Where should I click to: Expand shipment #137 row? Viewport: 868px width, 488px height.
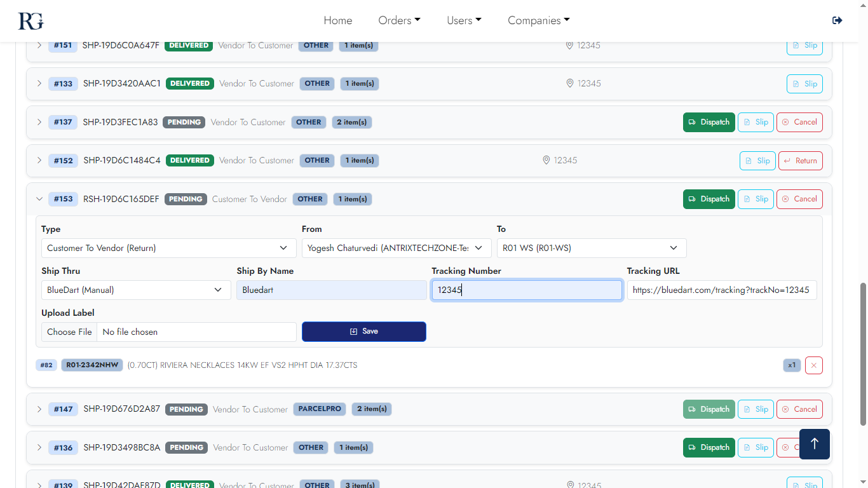tap(39, 122)
